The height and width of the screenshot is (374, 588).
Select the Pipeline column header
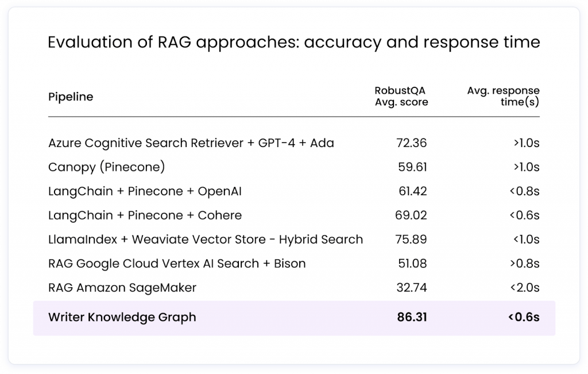click(x=71, y=97)
